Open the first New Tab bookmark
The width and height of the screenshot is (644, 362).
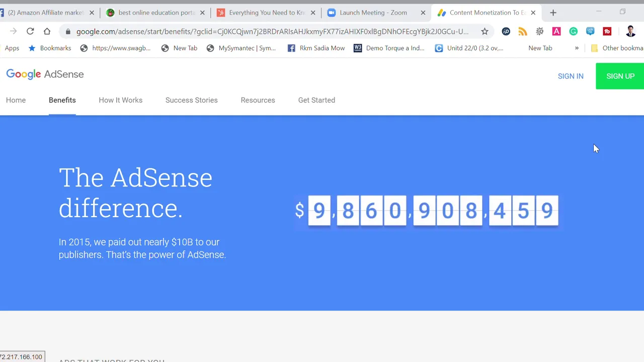[x=179, y=48]
